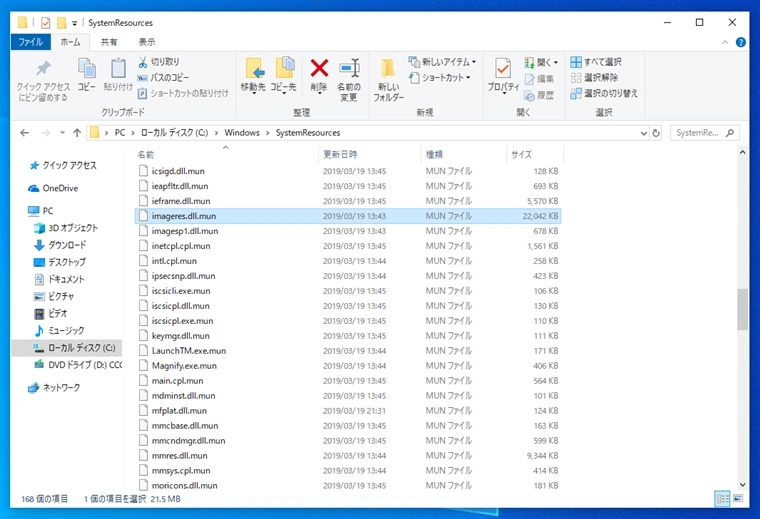This screenshot has width=760, height=519.
Task: Click the SystemResources search box
Action: (705, 133)
